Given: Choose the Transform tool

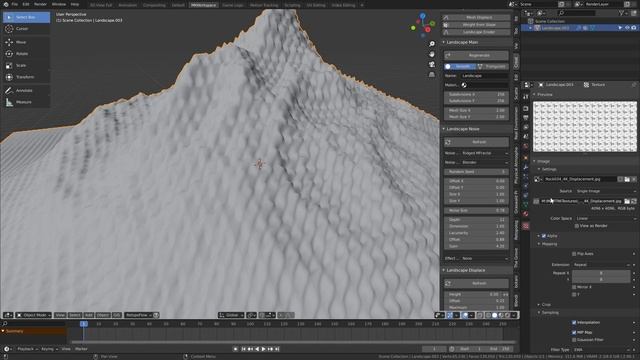Looking at the screenshot, I should (x=27, y=77).
